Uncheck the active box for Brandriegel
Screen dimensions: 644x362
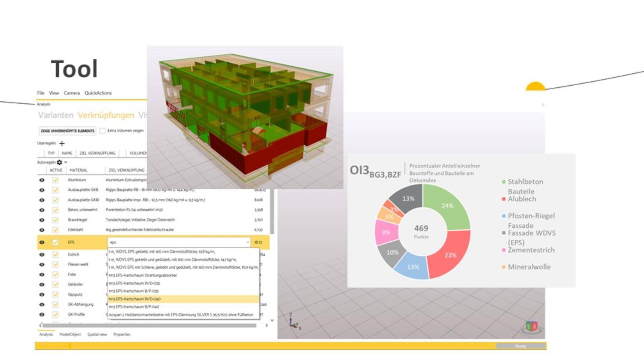point(56,220)
